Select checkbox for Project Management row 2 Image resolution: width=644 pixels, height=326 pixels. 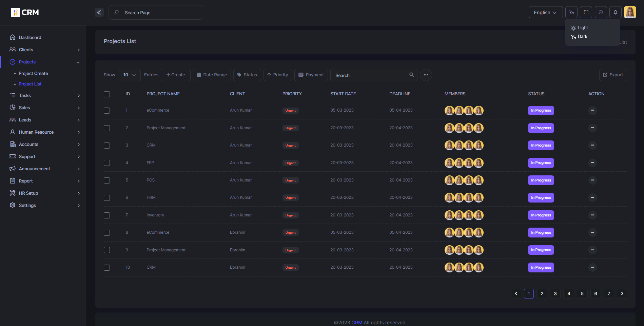tap(107, 128)
